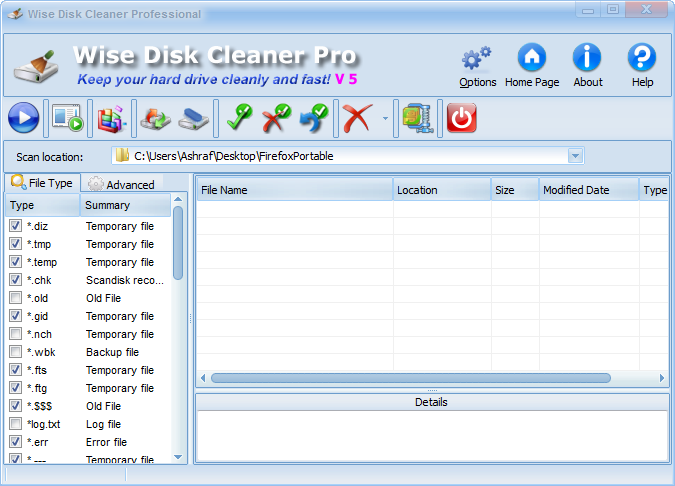Click results horizontal scroll right arrow
This screenshot has width=675, height=486.
pos(662,378)
